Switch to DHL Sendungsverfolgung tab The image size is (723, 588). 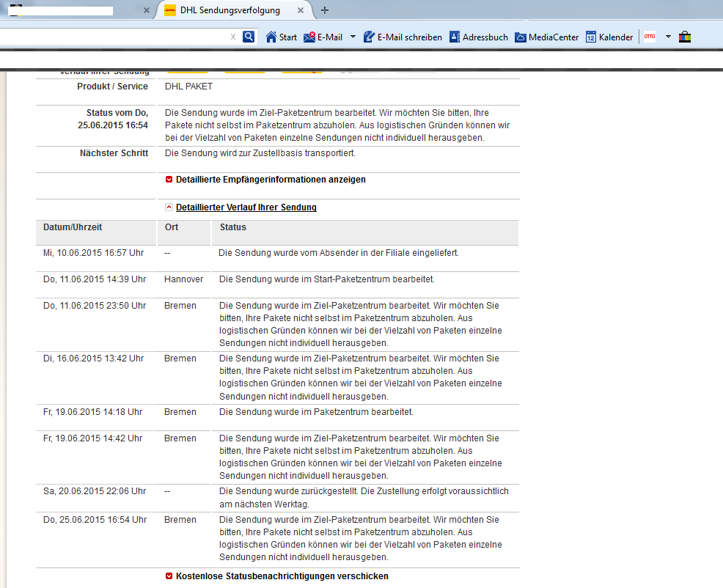[230, 10]
